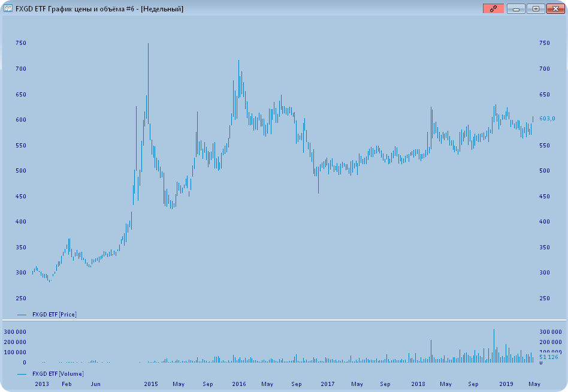Click the 250 label on right price axis

click(x=545, y=298)
